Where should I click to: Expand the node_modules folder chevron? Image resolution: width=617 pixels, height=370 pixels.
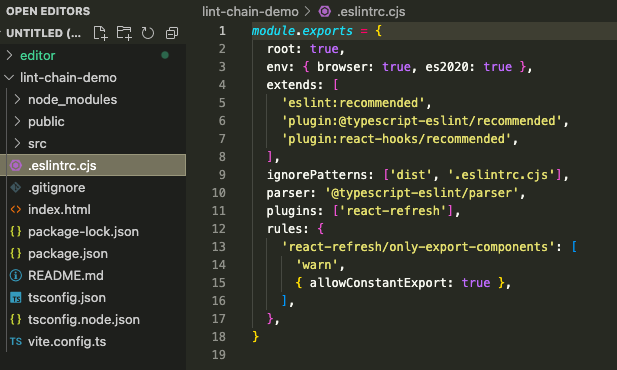point(17,99)
